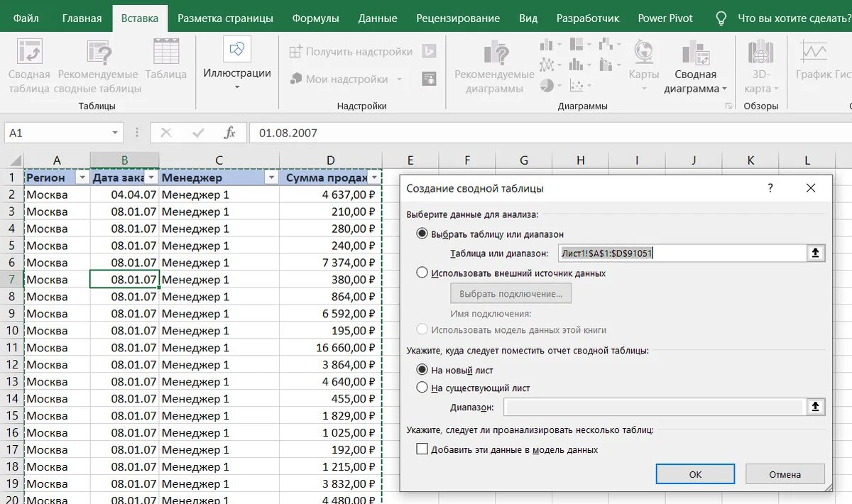852x504 pixels.
Task: Click cell with 16 660,00 ₽
Action: point(330,348)
